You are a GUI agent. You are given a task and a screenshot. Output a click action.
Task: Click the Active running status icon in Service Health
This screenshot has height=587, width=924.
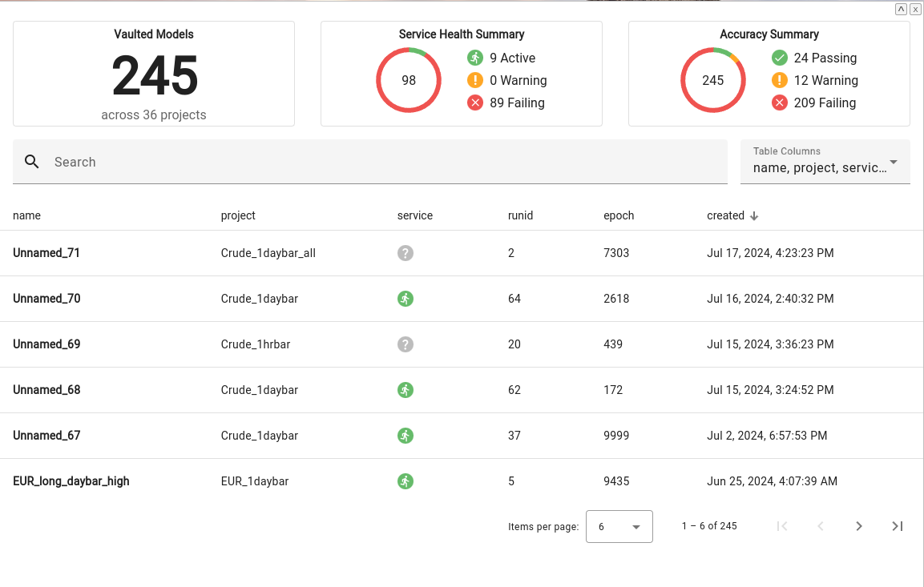pyautogui.click(x=475, y=58)
